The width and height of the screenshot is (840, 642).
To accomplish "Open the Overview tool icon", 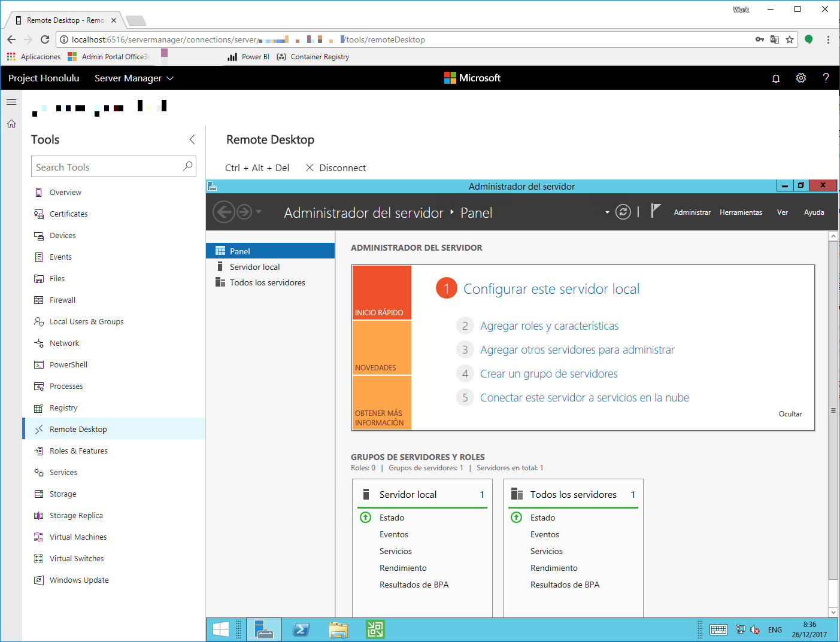I will point(39,193).
